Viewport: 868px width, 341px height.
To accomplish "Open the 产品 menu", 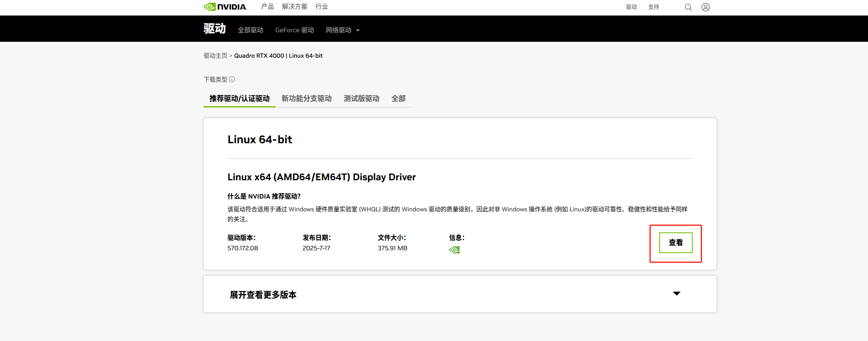I will coord(268,7).
